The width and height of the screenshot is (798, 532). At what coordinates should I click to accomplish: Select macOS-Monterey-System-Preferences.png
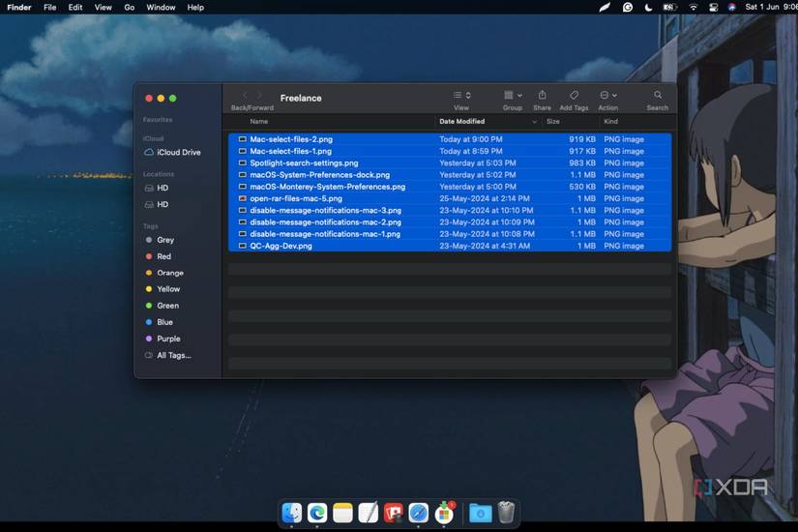pos(450,187)
